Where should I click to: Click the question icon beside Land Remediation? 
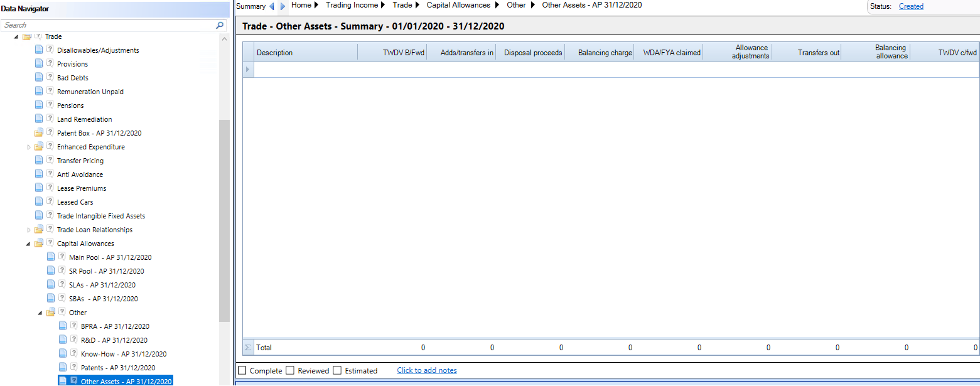(50, 119)
